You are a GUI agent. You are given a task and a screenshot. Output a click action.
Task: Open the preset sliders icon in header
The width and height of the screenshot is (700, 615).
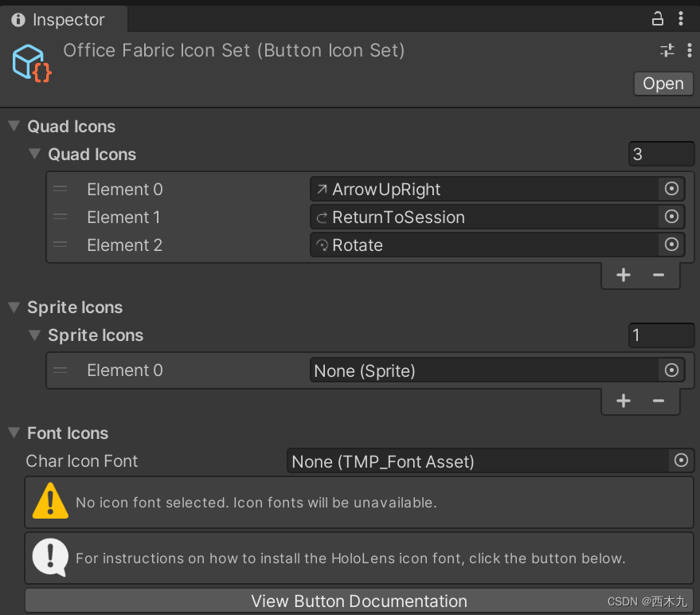coord(667,50)
